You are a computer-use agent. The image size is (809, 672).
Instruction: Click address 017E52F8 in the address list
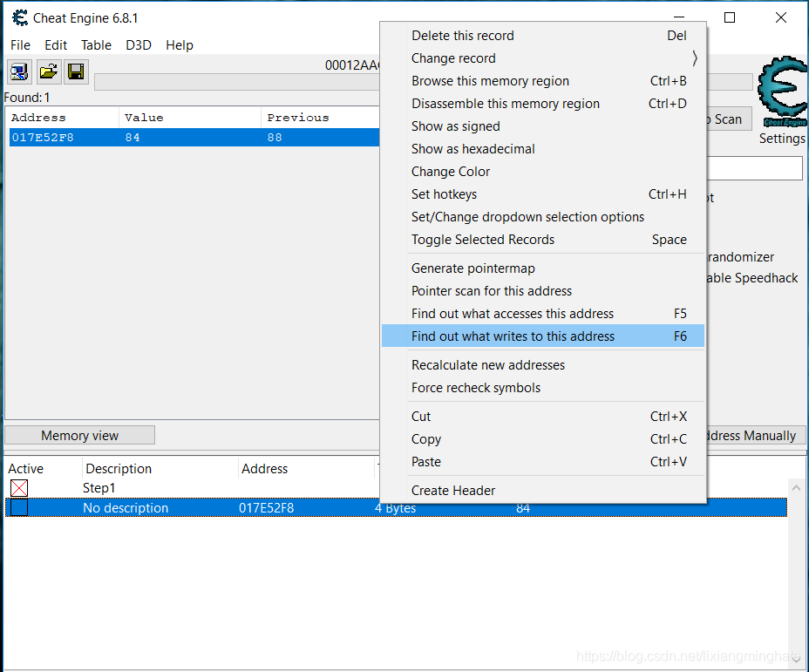(266, 508)
